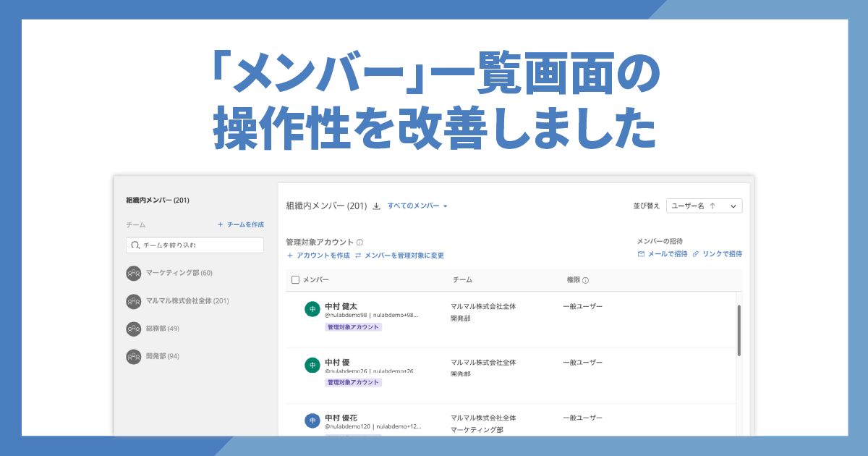Toggle the sort direction arrow

point(712,206)
